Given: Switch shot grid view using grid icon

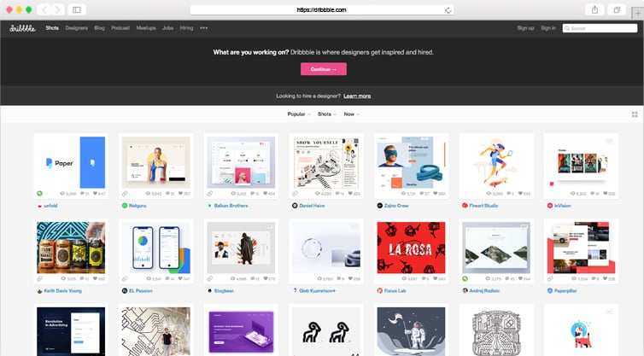Looking at the screenshot, I should [x=634, y=114].
